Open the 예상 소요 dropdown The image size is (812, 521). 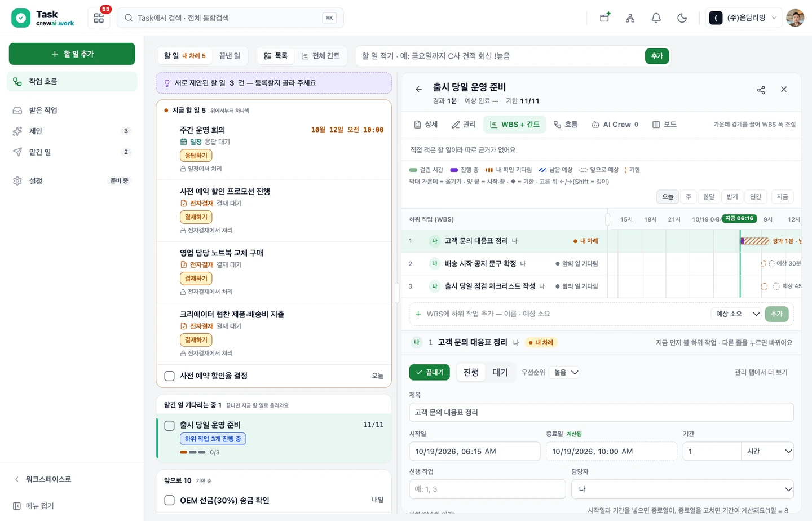tap(738, 314)
